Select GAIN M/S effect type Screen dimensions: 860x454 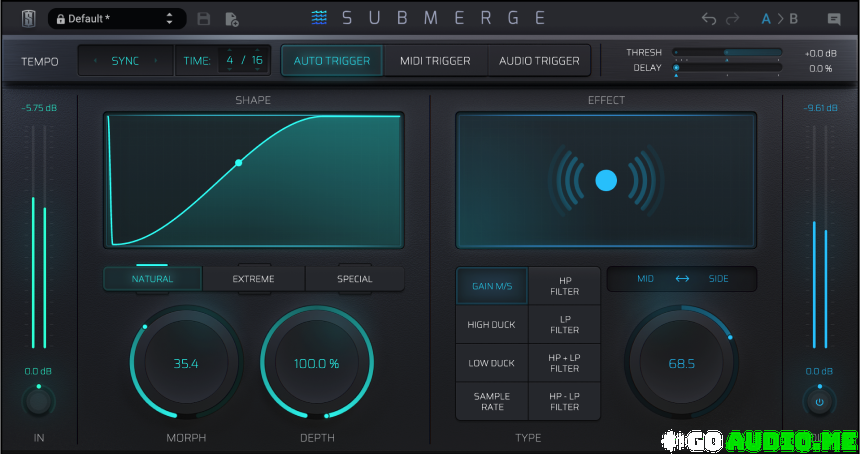[x=492, y=286]
